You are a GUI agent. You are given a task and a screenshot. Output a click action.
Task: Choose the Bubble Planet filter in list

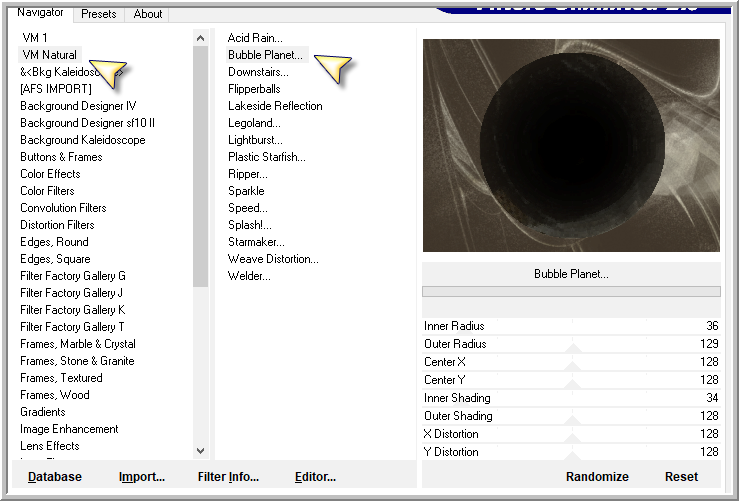265,55
